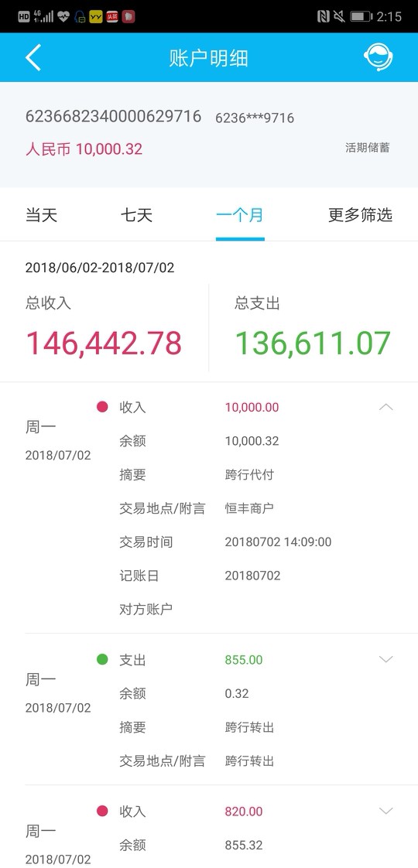Tap total income 146,442.78
This screenshot has height=868, width=418.
pos(104,343)
